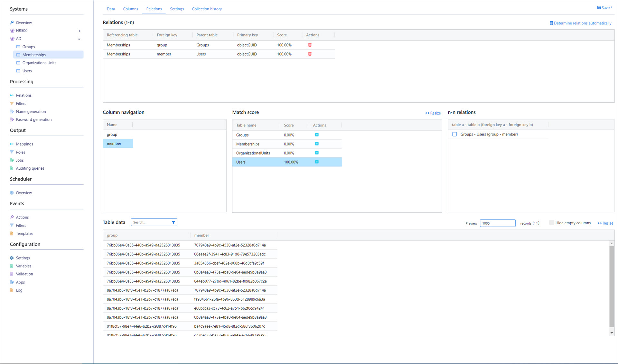Viewport: 618px width, 364px height.
Task: Expand the HR500 system node
Action: click(80, 31)
